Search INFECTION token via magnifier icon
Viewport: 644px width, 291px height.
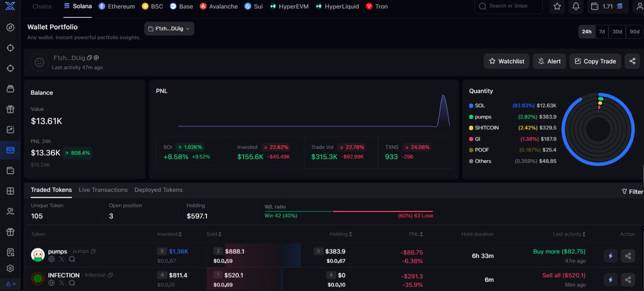72,282
